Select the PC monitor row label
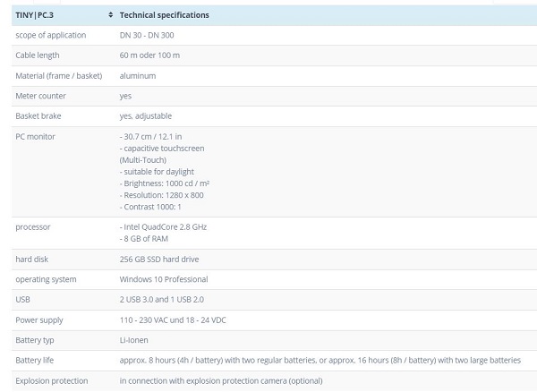The width and height of the screenshot is (537, 392). point(36,136)
